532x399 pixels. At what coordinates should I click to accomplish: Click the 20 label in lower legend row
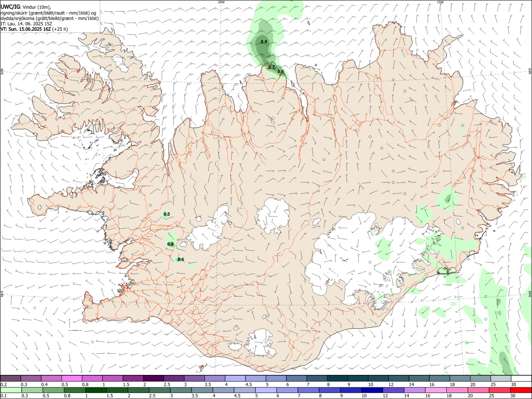[470, 396]
